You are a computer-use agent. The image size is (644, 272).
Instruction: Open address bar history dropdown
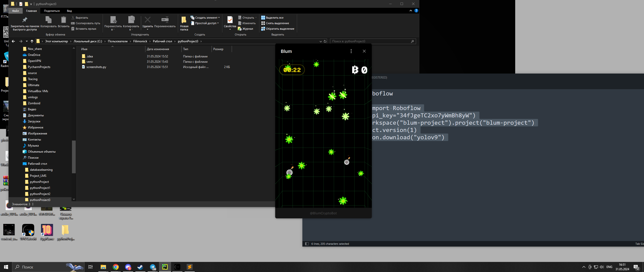coord(320,41)
